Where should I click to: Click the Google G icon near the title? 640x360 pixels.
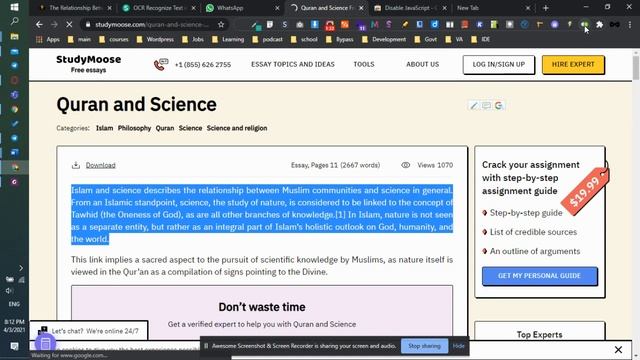[498, 106]
